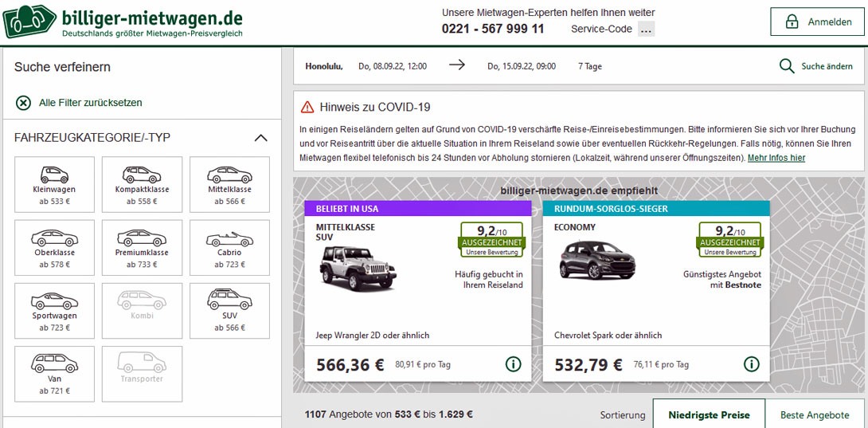This screenshot has height=428, width=868.
Task: Click Alle Filter zurücksetzen
Action: (x=90, y=103)
